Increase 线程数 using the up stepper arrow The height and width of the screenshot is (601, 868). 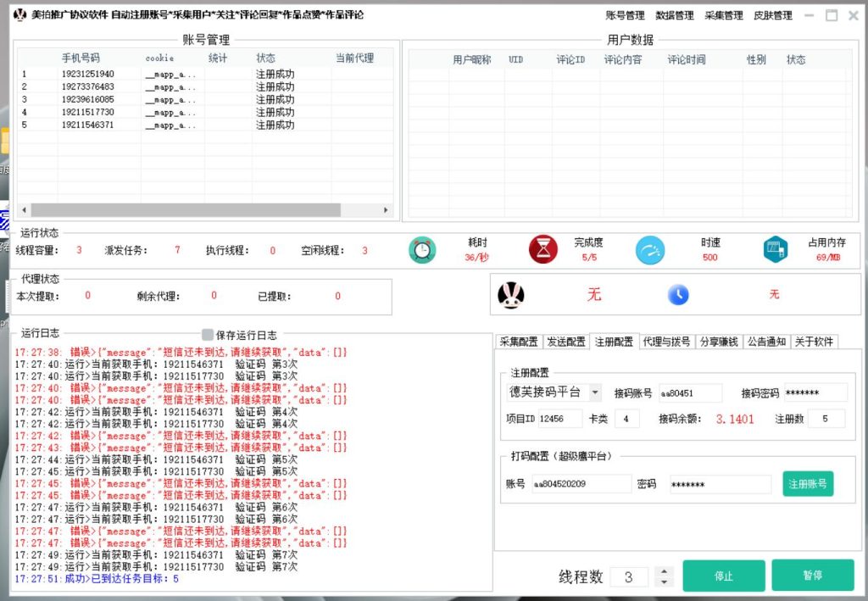click(665, 570)
